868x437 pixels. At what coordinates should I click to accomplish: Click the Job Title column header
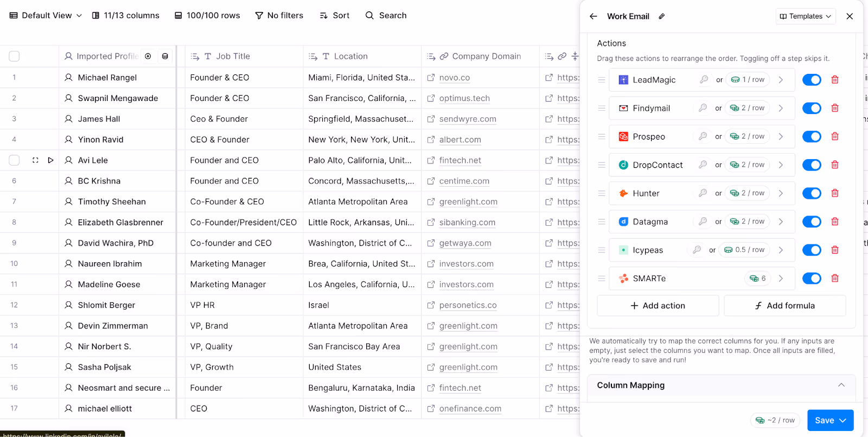point(244,56)
